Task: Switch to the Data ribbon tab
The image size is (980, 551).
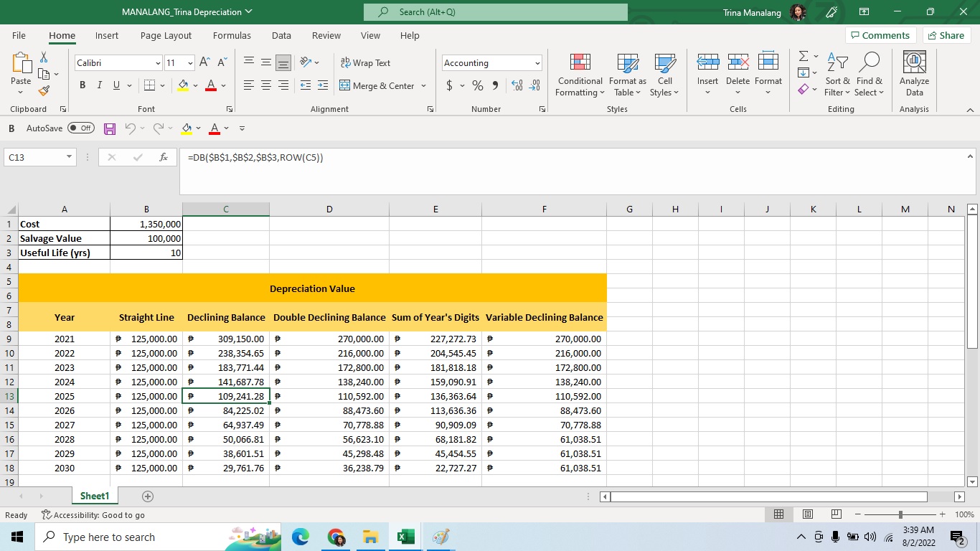Action: (281, 35)
